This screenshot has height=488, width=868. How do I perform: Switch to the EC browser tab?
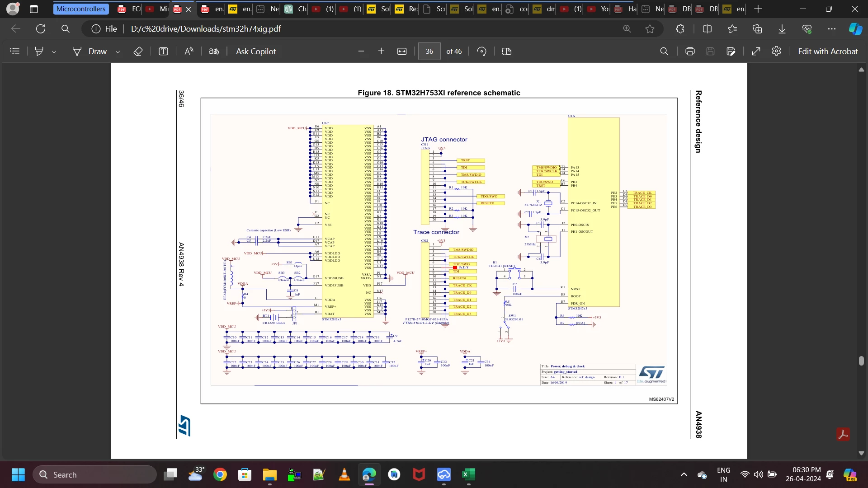(x=129, y=9)
